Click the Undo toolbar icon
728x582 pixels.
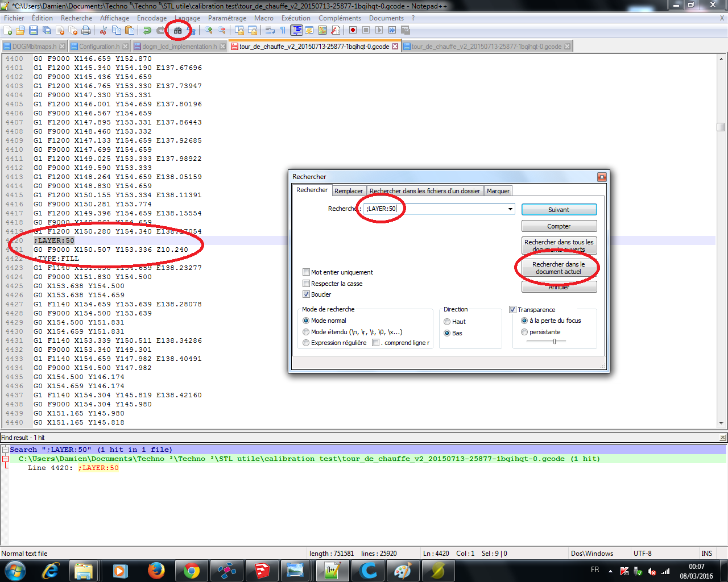point(147,30)
